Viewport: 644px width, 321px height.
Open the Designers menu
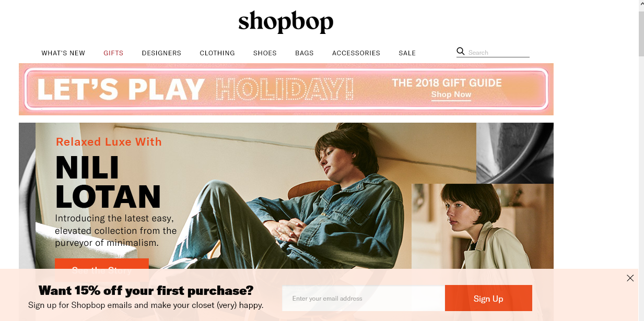click(x=161, y=53)
